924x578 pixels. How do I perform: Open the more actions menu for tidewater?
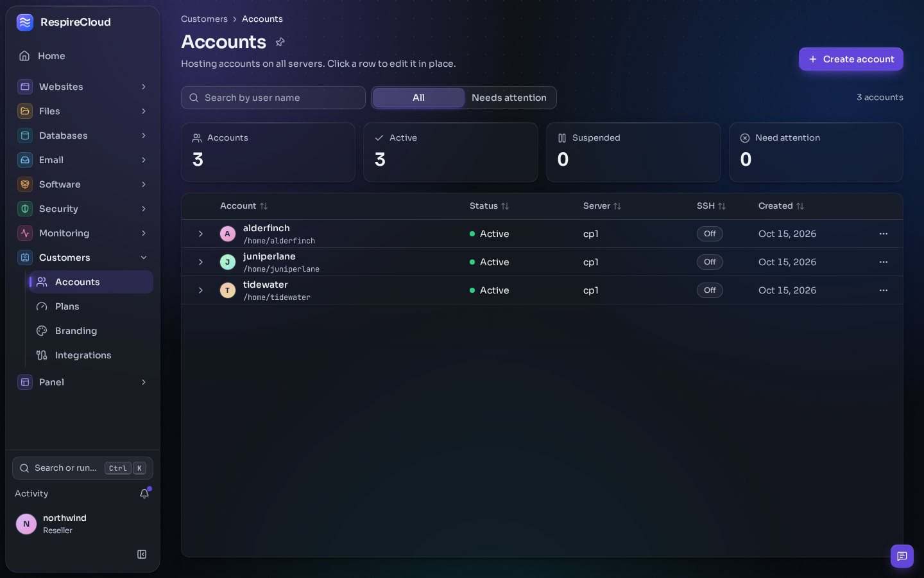click(884, 290)
